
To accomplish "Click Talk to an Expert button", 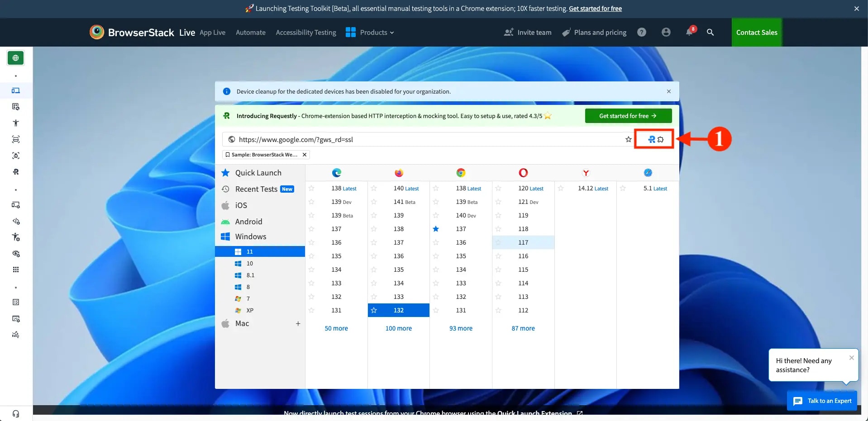I will click(x=822, y=401).
